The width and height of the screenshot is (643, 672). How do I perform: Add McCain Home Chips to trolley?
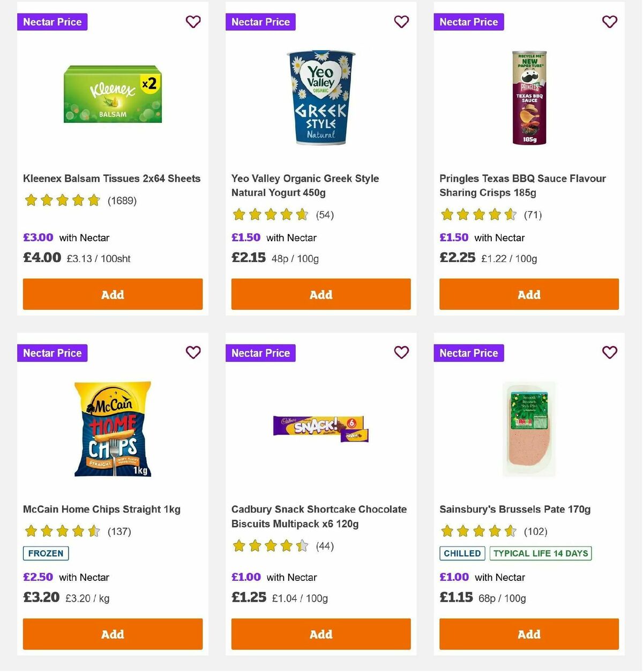pyautogui.click(x=113, y=634)
